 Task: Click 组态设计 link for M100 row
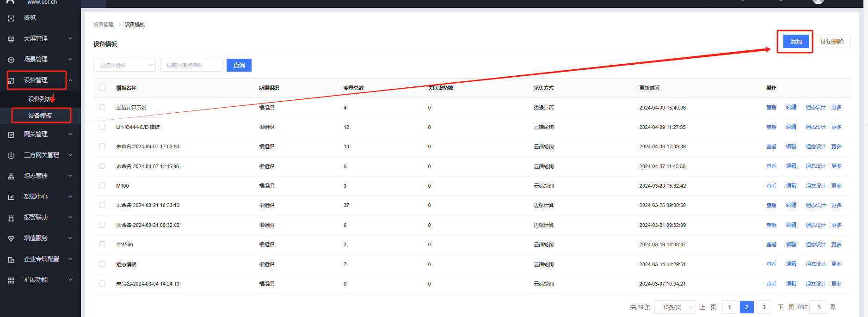816,186
